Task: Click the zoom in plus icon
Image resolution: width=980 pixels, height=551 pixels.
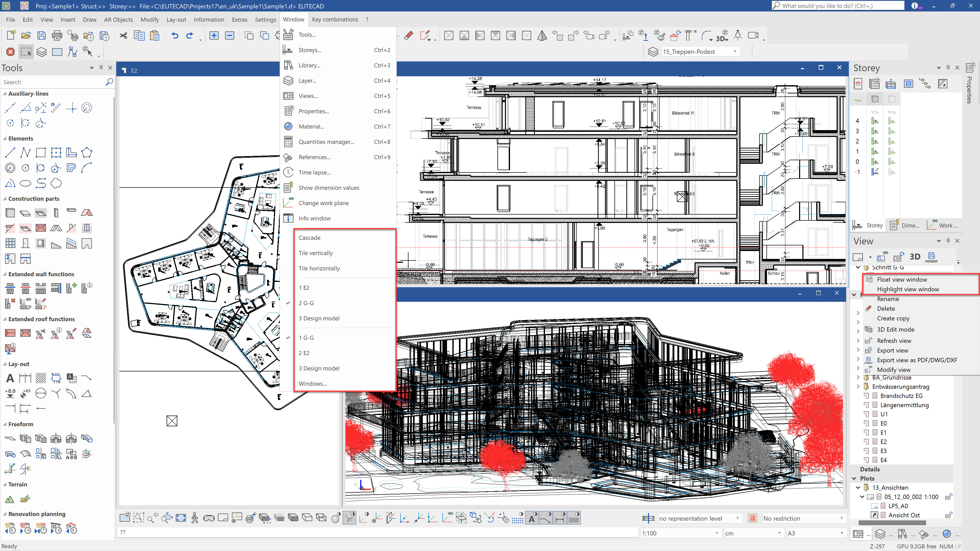Action: coord(214,36)
